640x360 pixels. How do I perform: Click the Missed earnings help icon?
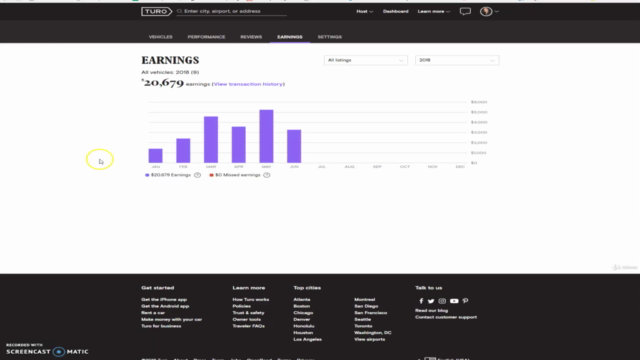pyautogui.click(x=267, y=175)
